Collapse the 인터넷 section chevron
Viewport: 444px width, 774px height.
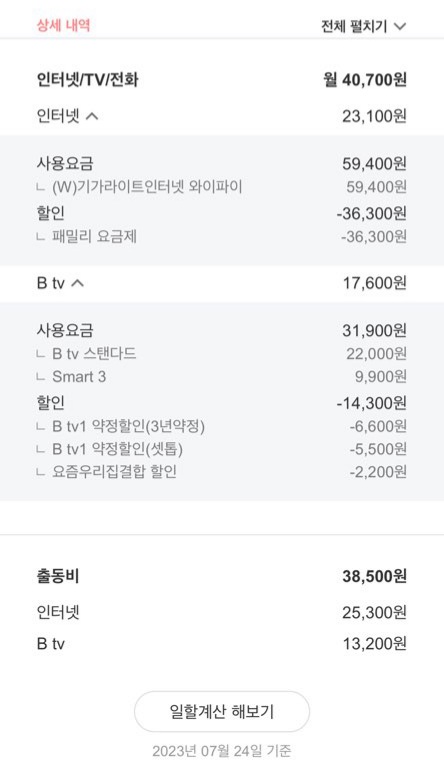[x=92, y=116]
